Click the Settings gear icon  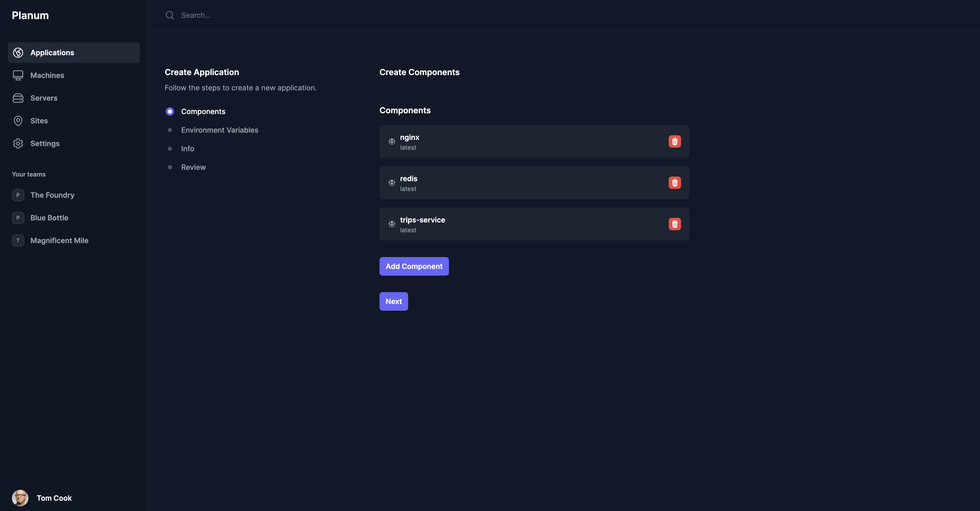[18, 144]
